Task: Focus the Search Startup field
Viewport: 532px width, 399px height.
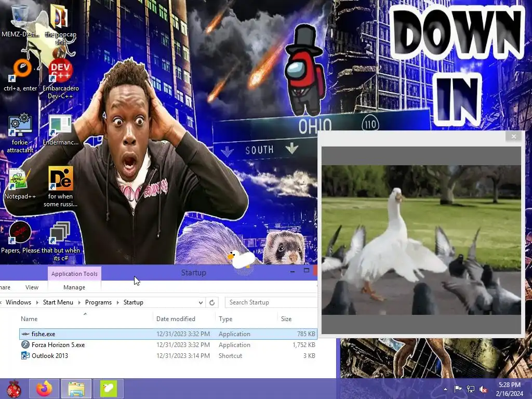Action: pos(272,302)
